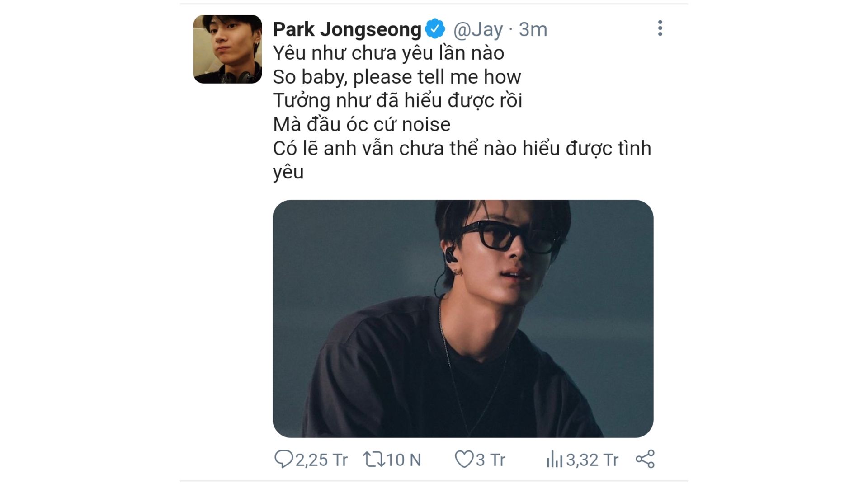Click the blue verified badge

435,29
